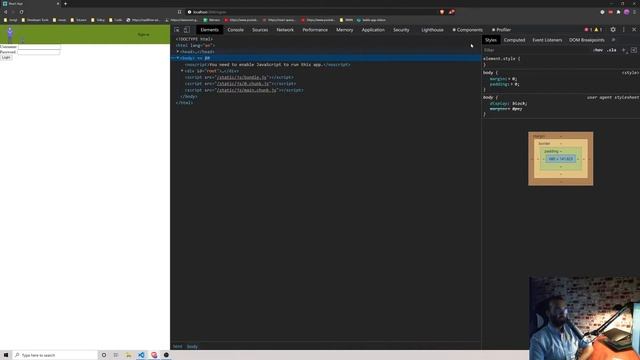Click the red error count badge
This screenshot has height=360, width=640.
[x=588, y=30]
